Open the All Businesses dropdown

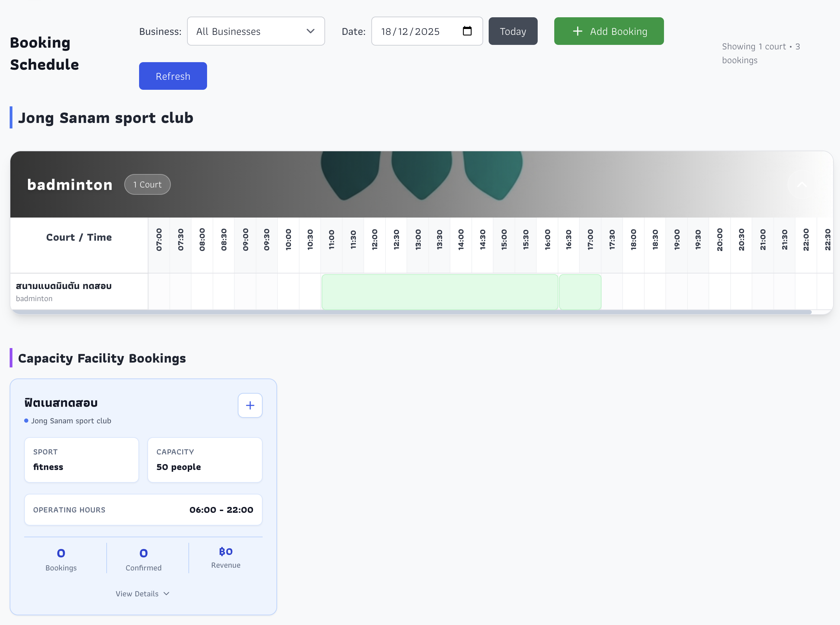pyautogui.click(x=255, y=31)
